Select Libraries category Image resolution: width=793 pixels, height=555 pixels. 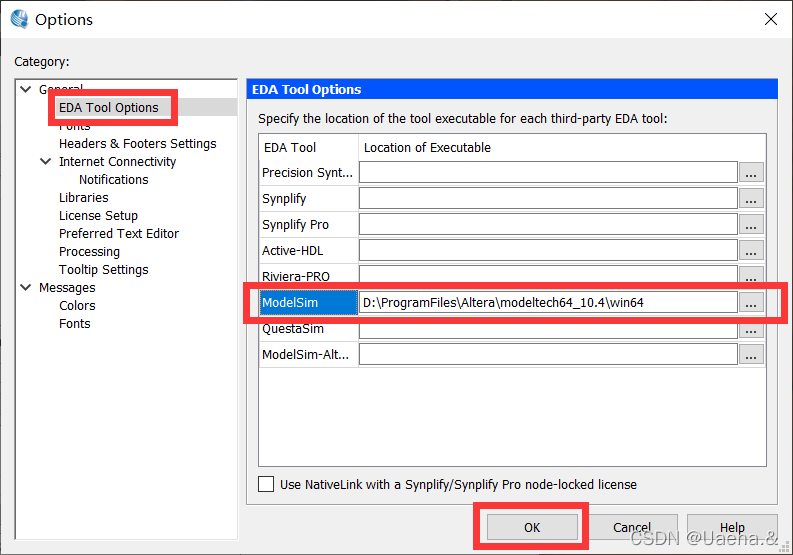click(83, 198)
